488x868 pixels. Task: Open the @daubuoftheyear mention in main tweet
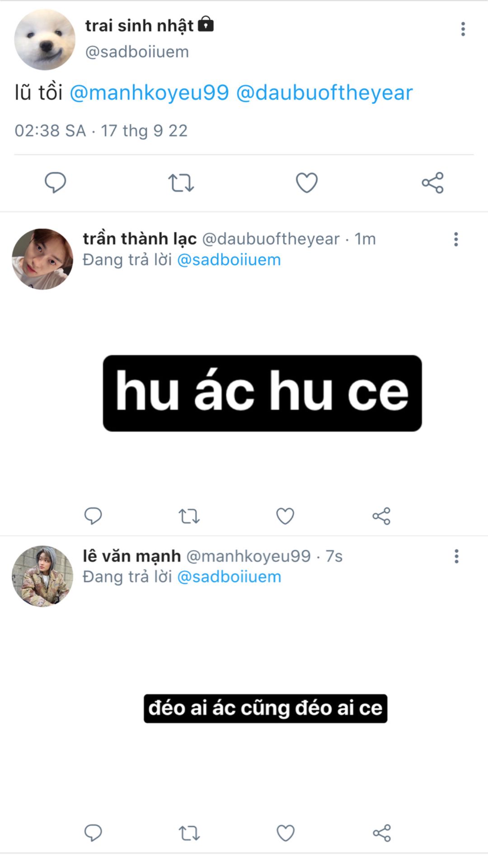tap(324, 93)
